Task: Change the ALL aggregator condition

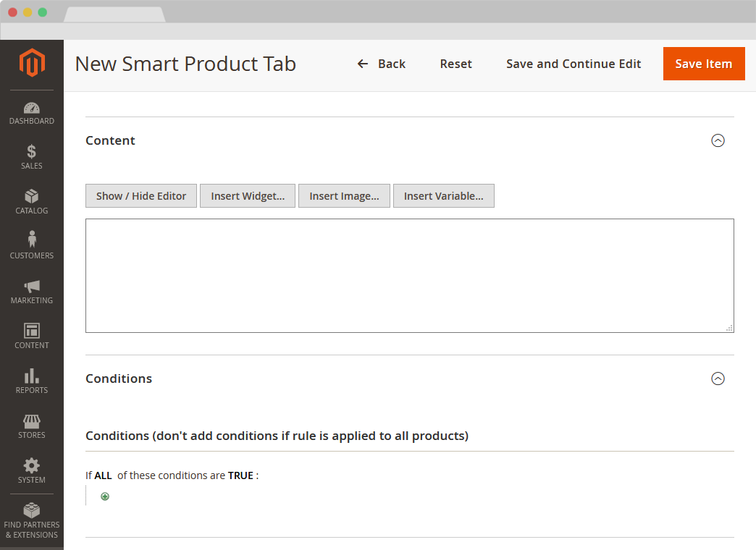Action: [x=103, y=475]
